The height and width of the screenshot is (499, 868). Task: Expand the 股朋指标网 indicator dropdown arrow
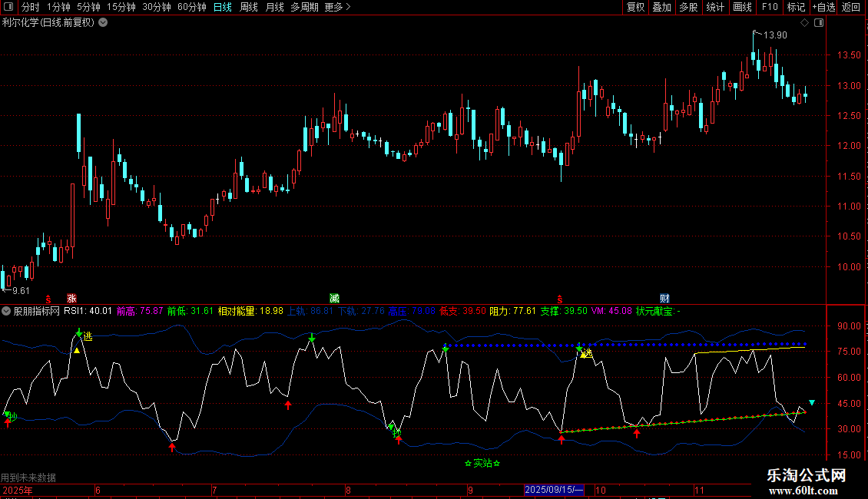[x=6, y=312]
